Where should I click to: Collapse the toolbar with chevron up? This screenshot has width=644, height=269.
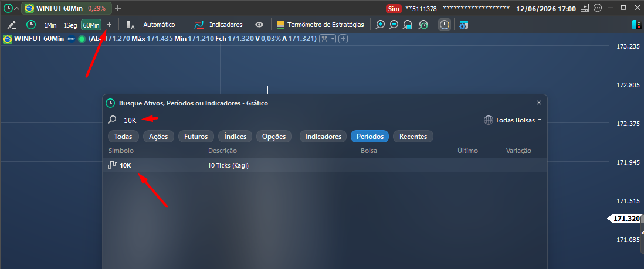pos(16,8)
